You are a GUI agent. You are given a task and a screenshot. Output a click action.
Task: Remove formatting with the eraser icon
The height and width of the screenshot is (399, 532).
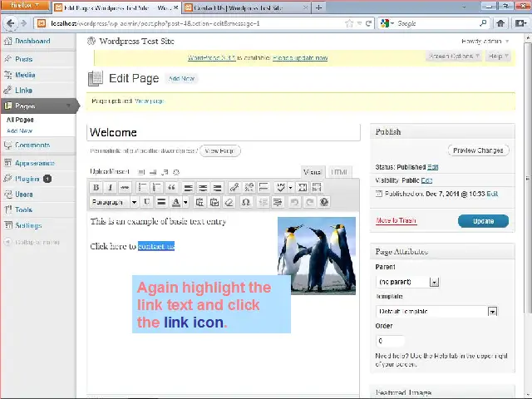click(229, 202)
